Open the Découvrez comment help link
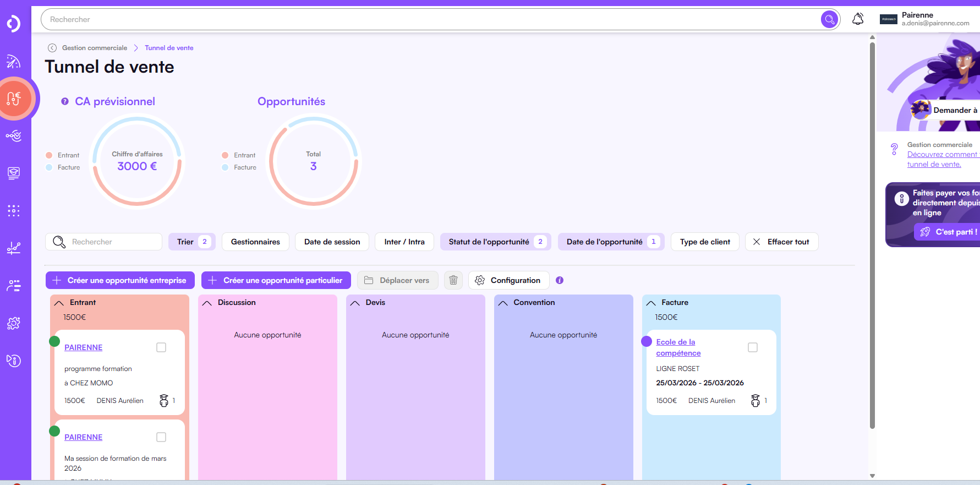The width and height of the screenshot is (980, 485). pyautogui.click(x=943, y=160)
